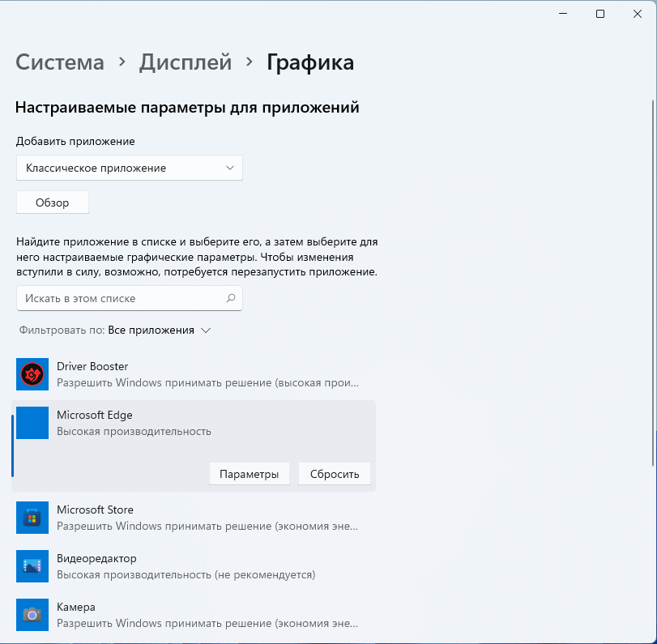Click the Добавить приложение label

coord(75,141)
